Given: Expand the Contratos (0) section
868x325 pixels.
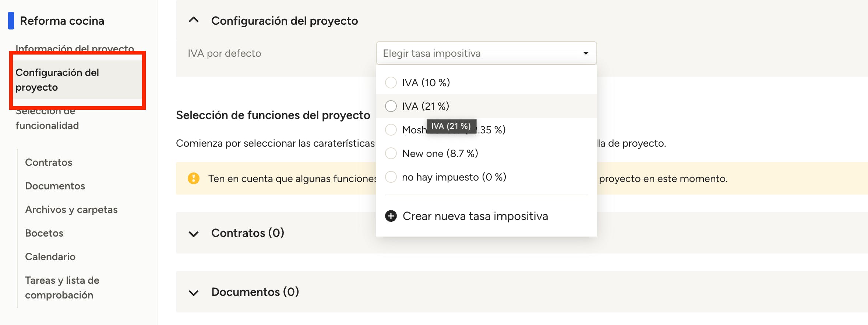Looking at the screenshot, I should pos(194,233).
